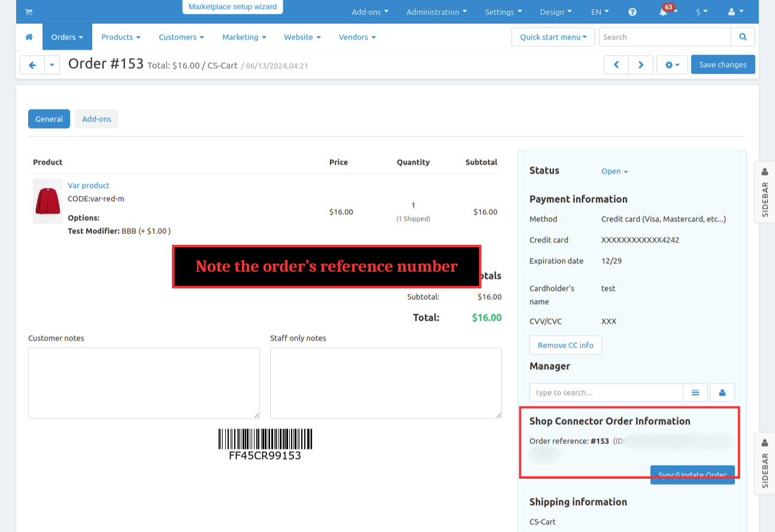The height and width of the screenshot is (532, 775).
Task: Select the green $16.00 total amount
Action: 487,318
